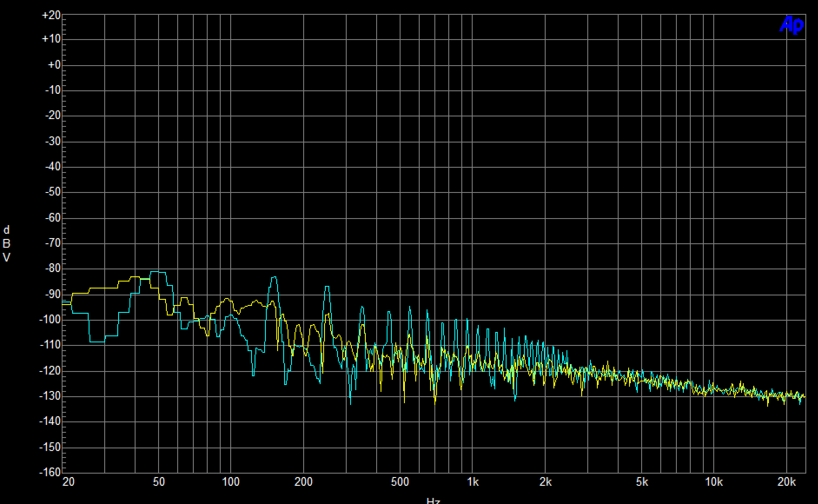Click the dBV vertical axis title
818x504 pixels.
coord(6,244)
